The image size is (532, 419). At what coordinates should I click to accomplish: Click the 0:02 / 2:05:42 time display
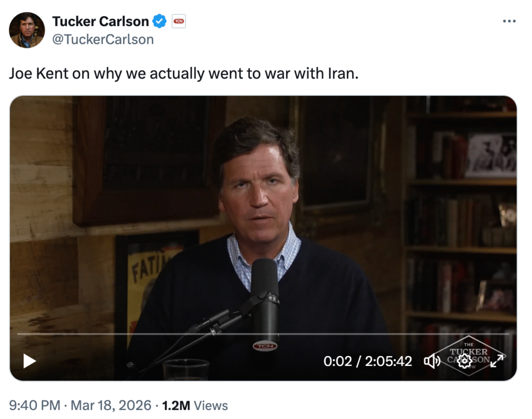[x=367, y=361]
